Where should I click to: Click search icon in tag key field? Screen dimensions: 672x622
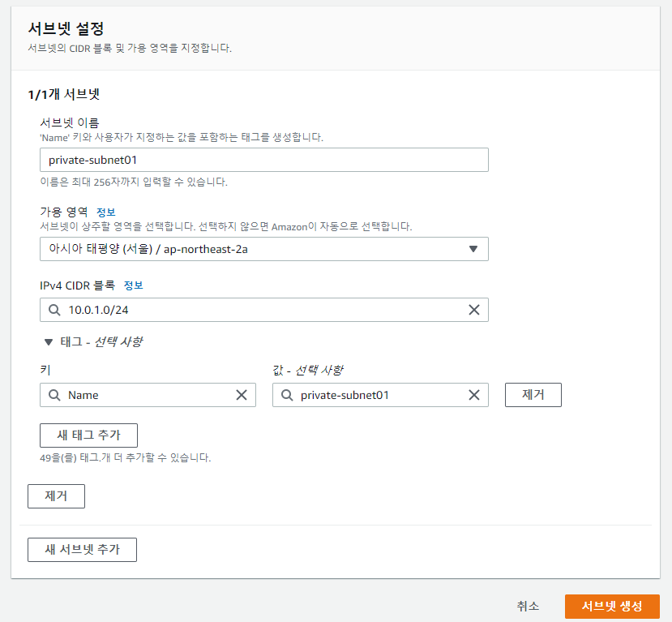(54, 395)
